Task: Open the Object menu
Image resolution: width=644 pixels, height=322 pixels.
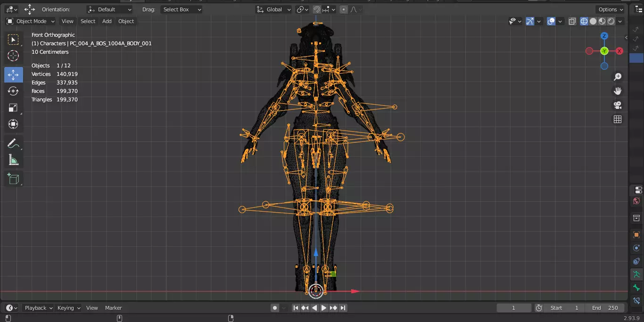Action: click(126, 21)
